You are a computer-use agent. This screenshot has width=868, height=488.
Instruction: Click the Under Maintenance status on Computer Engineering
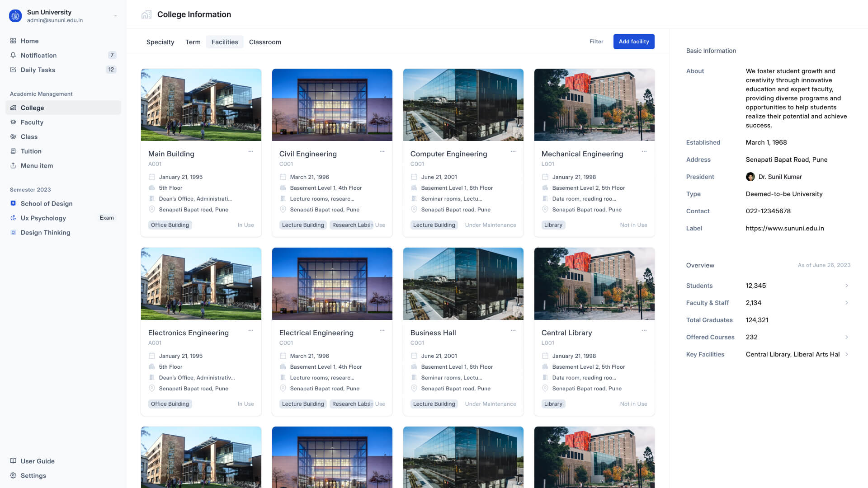(x=491, y=225)
